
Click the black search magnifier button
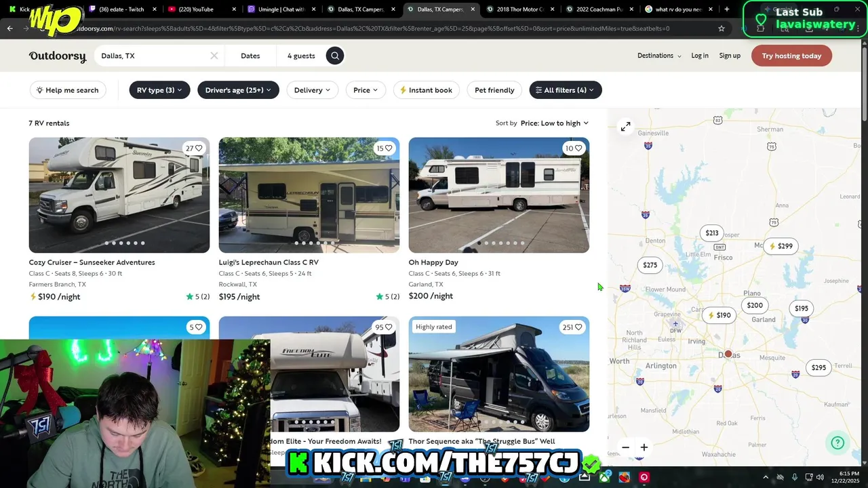click(335, 56)
